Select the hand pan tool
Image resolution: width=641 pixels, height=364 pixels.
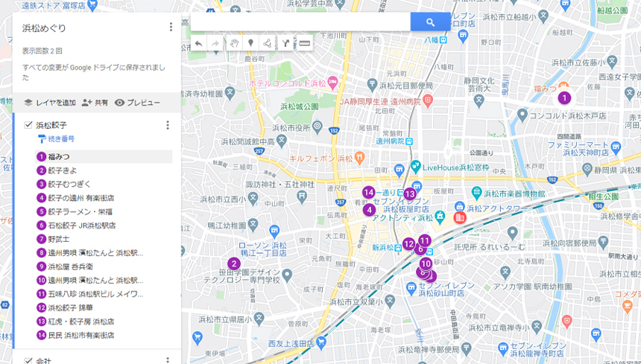click(x=234, y=43)
